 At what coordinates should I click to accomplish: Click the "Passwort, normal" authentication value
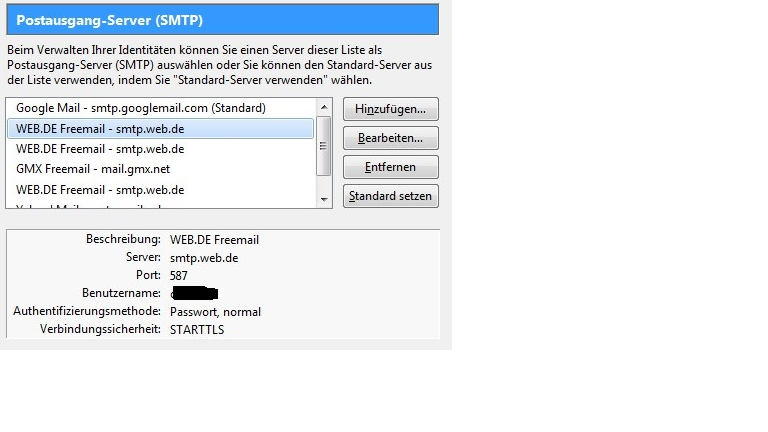point(215,312)
